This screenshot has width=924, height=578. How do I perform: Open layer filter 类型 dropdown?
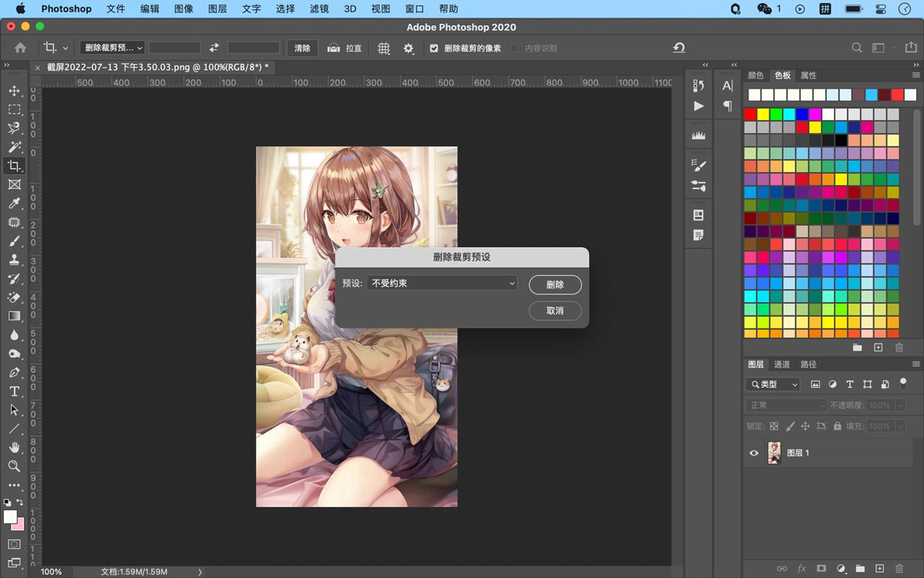coord(773,384)
